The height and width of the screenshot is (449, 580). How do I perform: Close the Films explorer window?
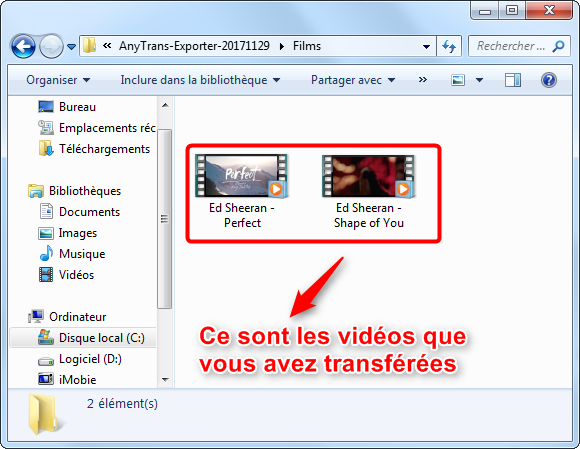click(549, 10)
